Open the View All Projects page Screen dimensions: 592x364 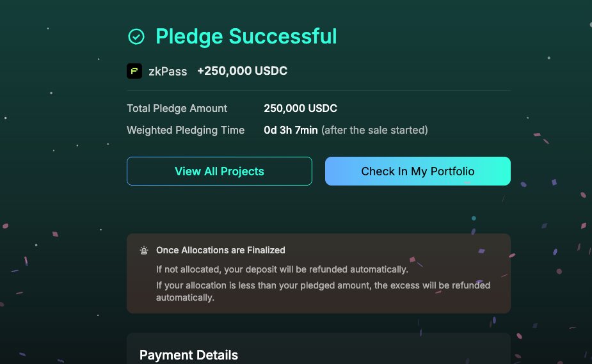click(x=220, y=171)
